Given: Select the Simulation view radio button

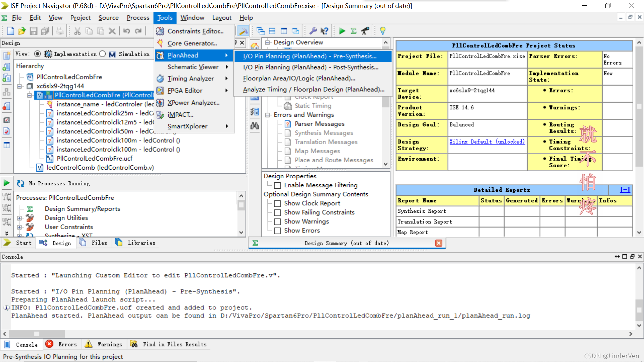Looking at the screenshot, I should [x=103, y=54].
